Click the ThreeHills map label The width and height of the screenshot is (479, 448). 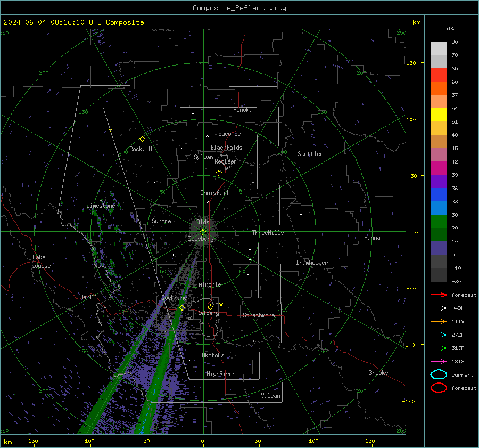pyautogui.click(x=268, y=233)
